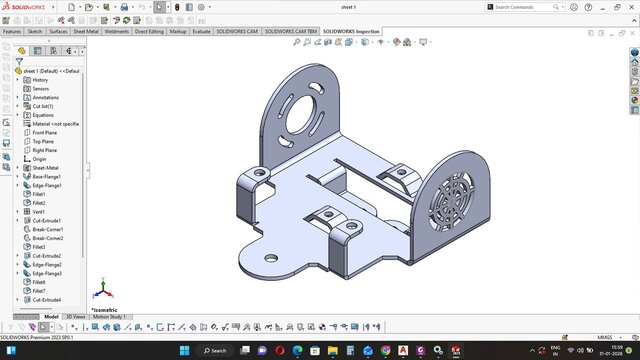Viewport: 640px width, 360px height.
Task: Open Google Chrome from the taskbar
Action: [x=385, y=351]
